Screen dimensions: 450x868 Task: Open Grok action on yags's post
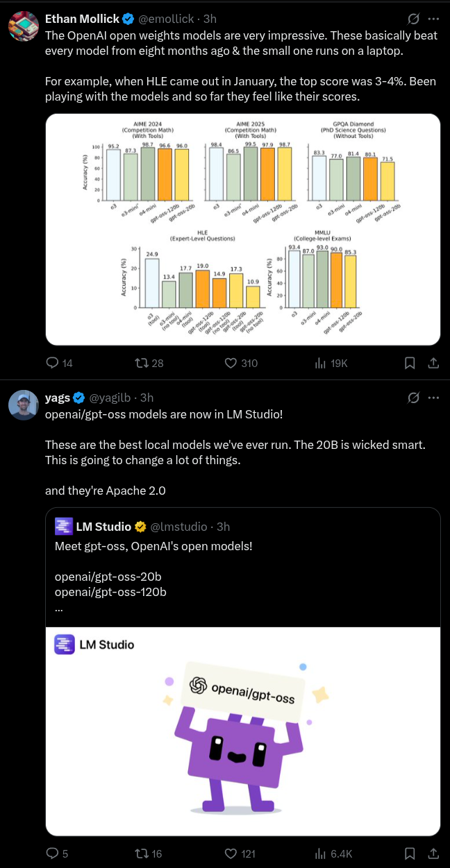coord(413,398)
